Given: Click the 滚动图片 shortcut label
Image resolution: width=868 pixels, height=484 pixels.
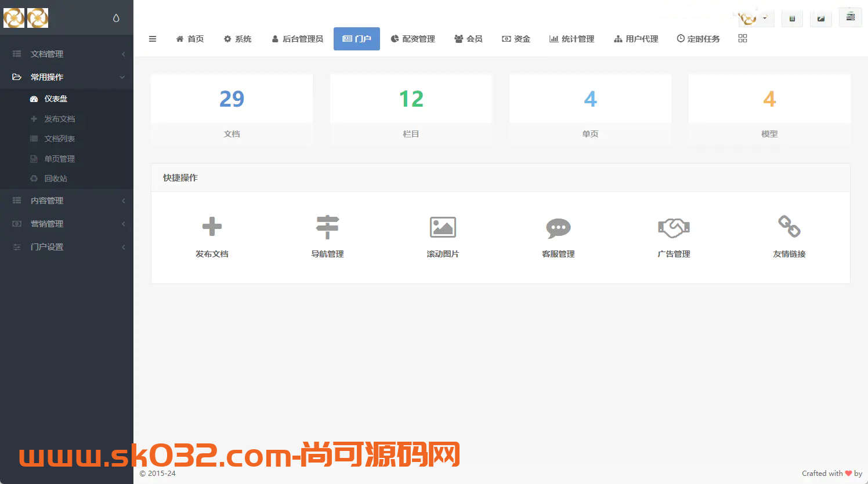Looking at the screenshot, I should coord(443,254).
